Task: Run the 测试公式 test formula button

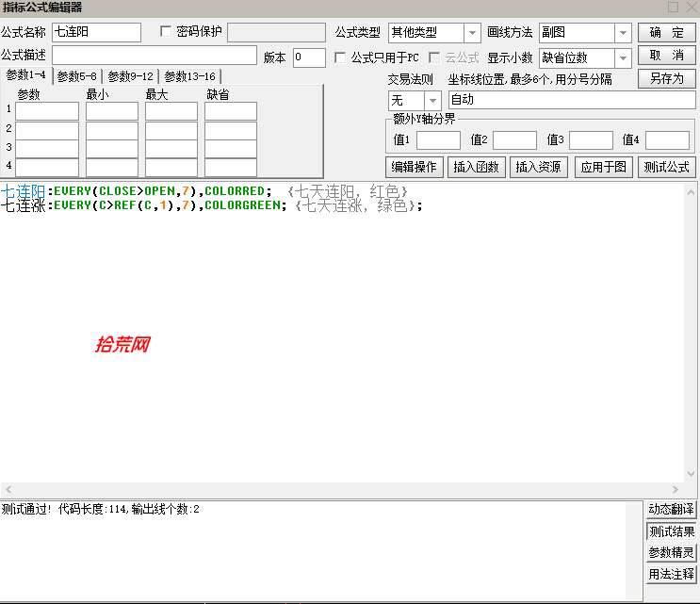Action: (666, 167)
